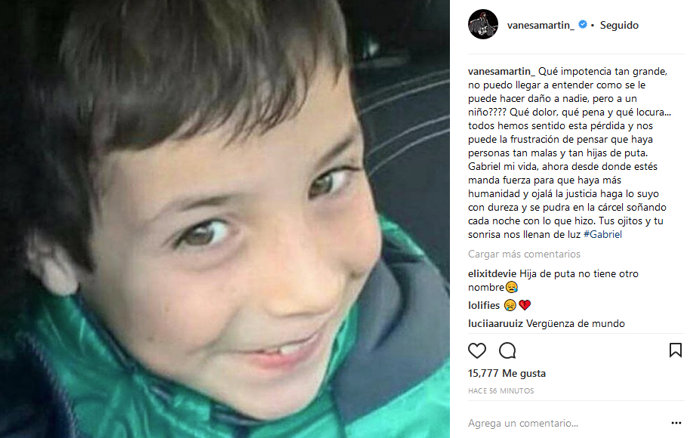Save the post with the bookmark icon

pyautogui.click(x=675, y=350)
